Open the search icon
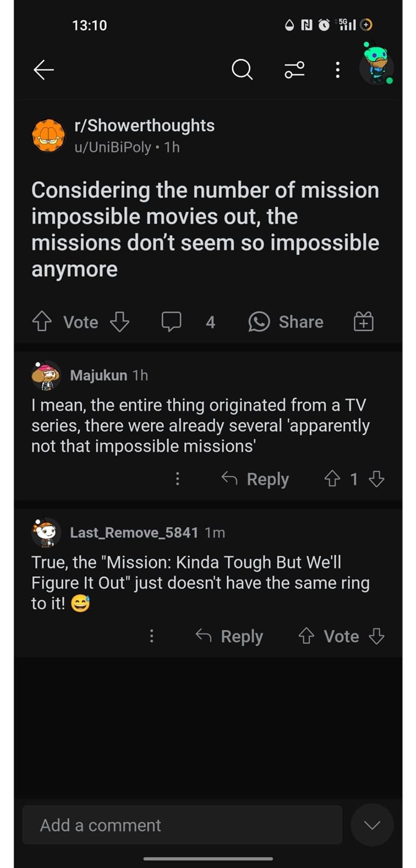The image size is (416, 868). point(242,69)
